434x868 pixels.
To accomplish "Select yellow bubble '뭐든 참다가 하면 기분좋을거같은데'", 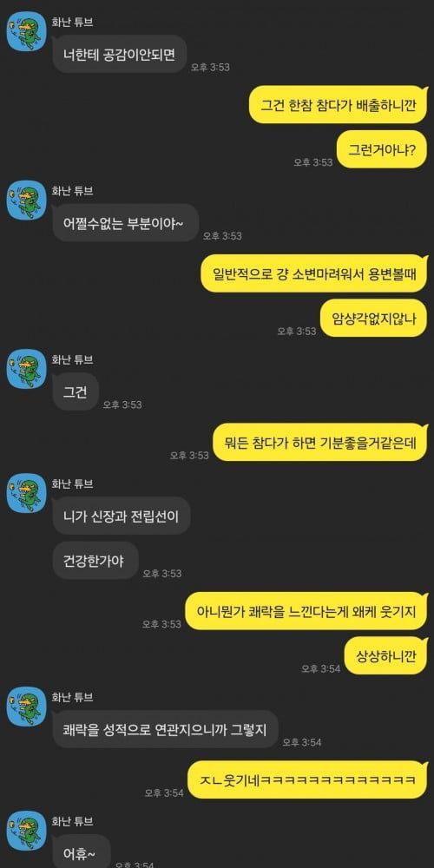I will tap(321, 442).
